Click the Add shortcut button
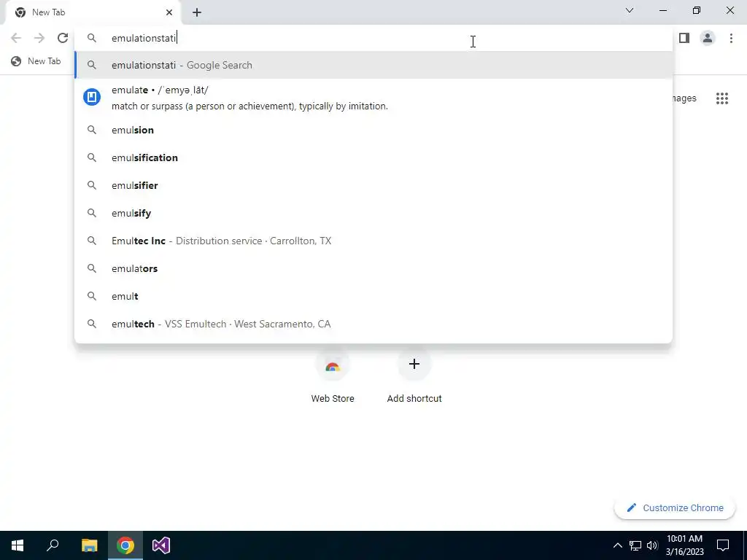 [x=414, y=376]
